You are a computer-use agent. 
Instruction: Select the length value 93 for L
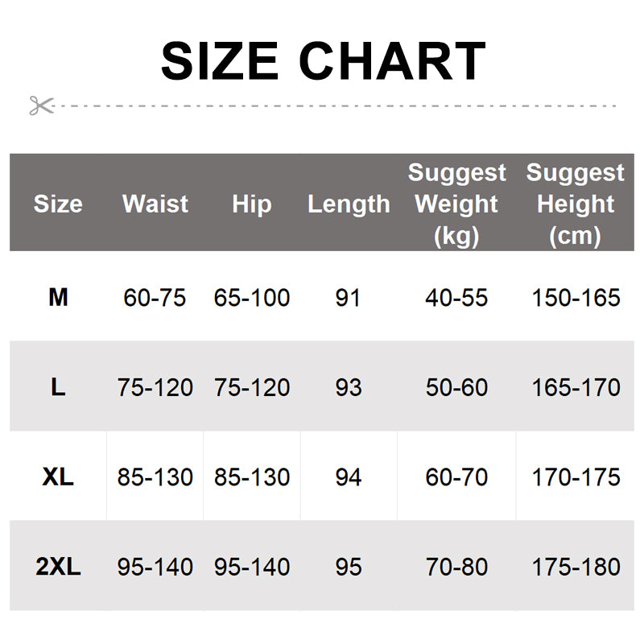click(x=349, y=387)
